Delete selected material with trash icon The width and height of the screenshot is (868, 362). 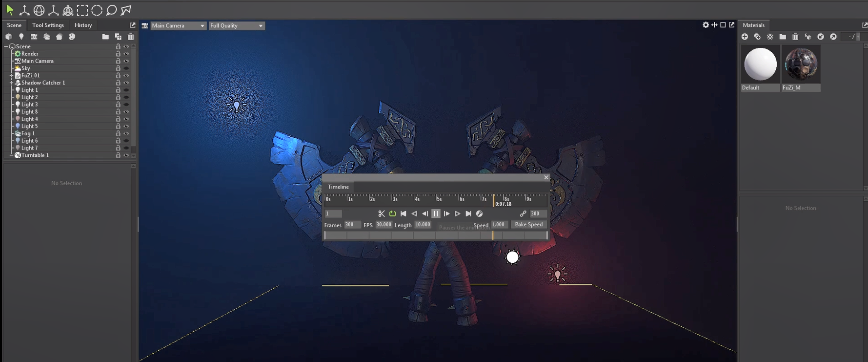click(795, 37)
